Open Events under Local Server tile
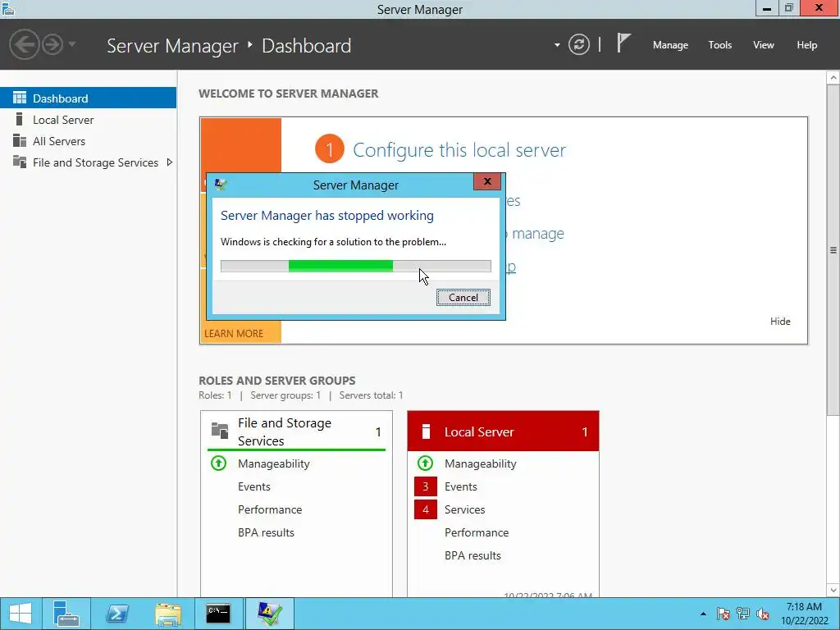The image size is (840, 630). click(461, 486)
